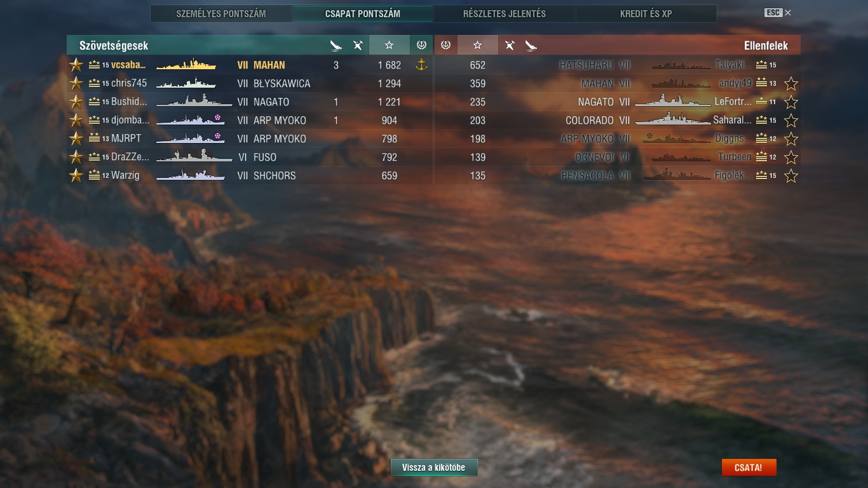Toggle star next to Figolek... Pensacola

tap(790, 176)
